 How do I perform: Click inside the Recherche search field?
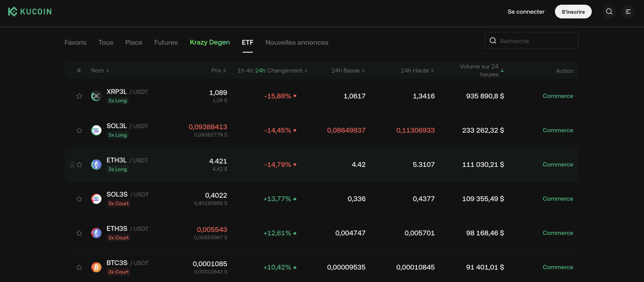(531, 41)
